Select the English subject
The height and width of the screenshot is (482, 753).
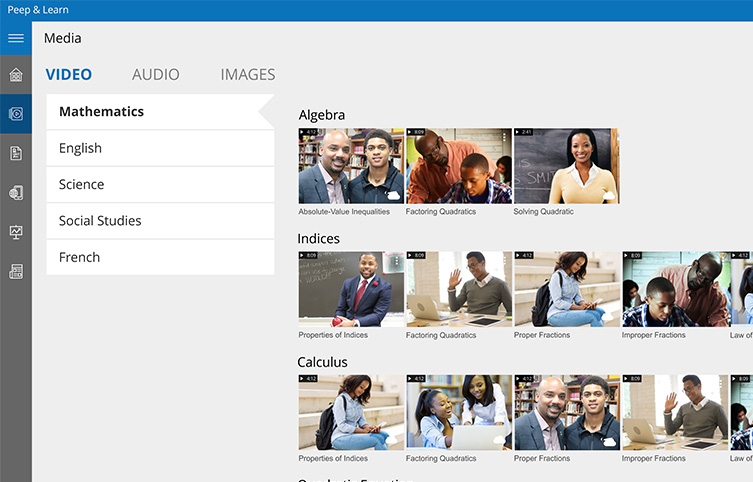(x=160, y=148)
